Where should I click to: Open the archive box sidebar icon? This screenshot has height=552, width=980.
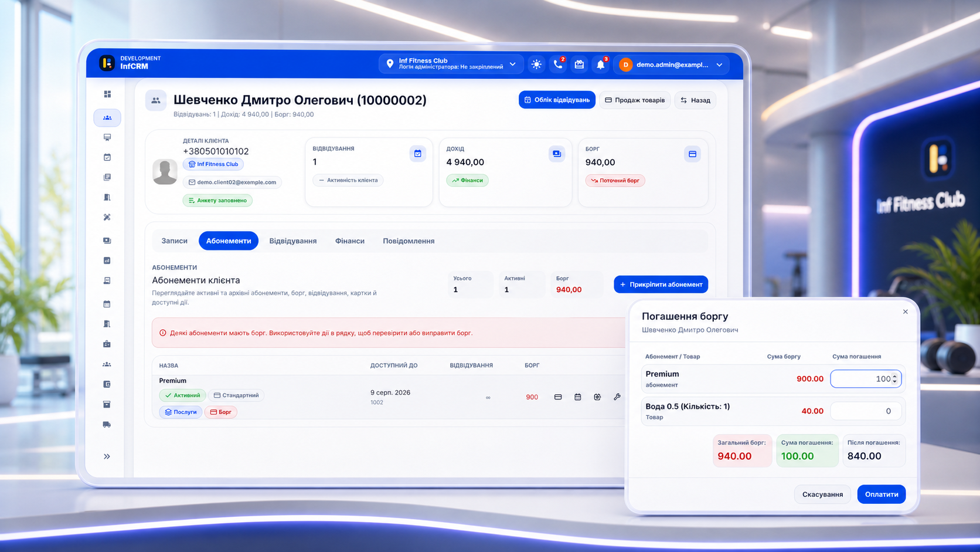[107, 404]
